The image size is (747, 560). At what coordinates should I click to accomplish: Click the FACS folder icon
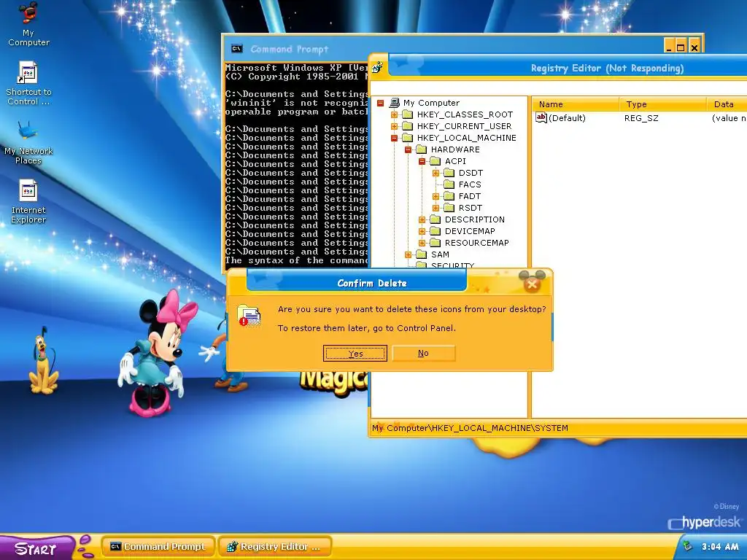pos(449,184)
